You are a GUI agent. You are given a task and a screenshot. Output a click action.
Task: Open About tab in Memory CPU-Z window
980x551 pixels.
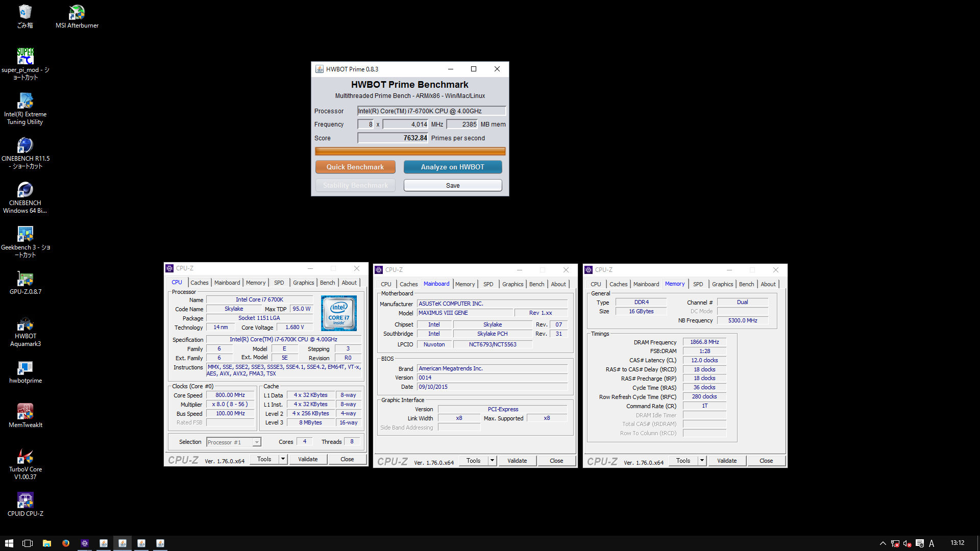click(x=768, y=284)
